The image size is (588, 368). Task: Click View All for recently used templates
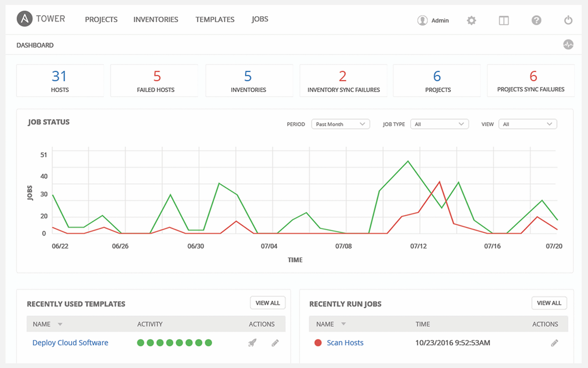point(268,303)
